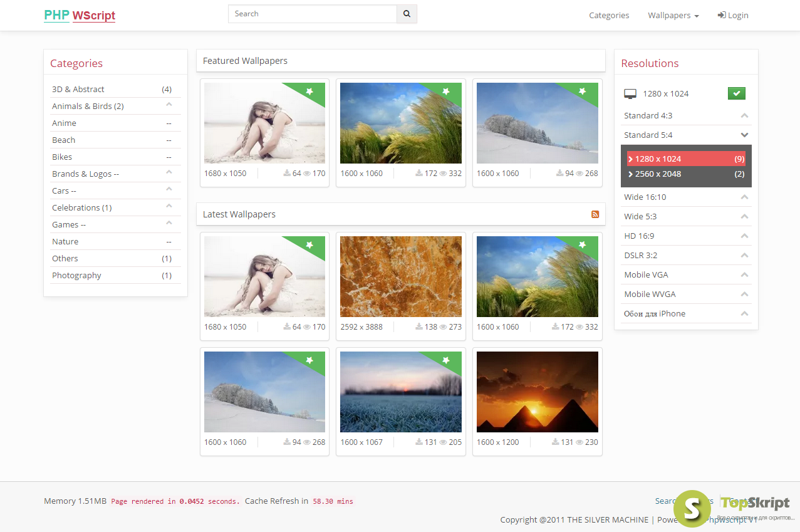This screenshot has height=532, width=800.
Task: Click the green checkmark beside 1280 x 1024
Action: [x=736, y=93]
